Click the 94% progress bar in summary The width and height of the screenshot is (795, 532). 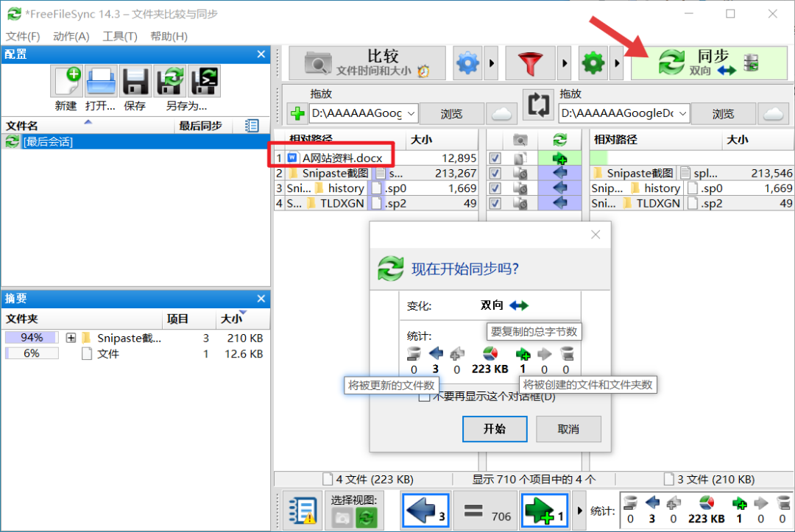[32, 338]
